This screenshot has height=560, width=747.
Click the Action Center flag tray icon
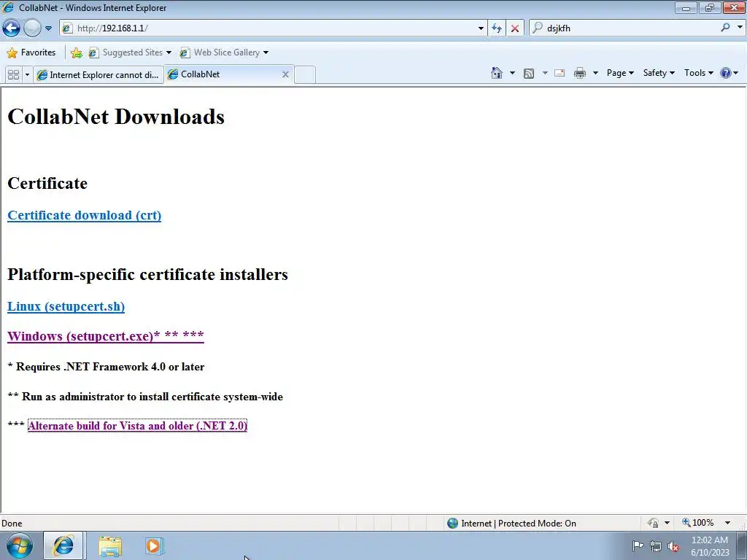(638, 546)
